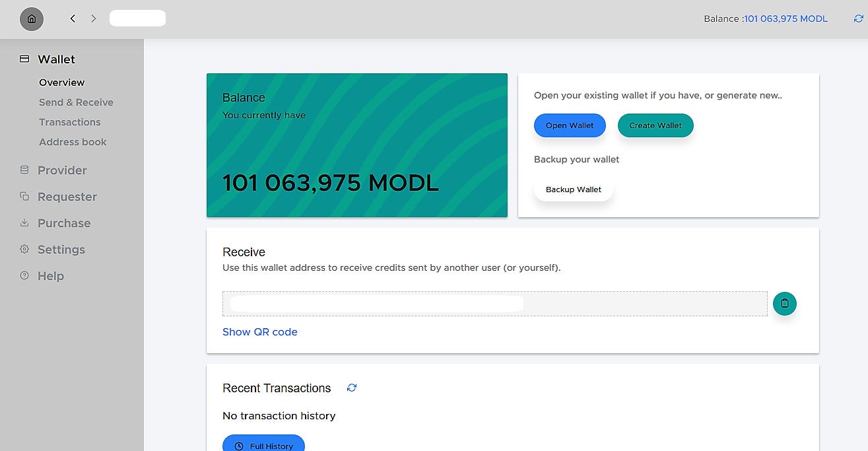
Task: Click the Wallet sidebar icon
Action: (23, 59)
